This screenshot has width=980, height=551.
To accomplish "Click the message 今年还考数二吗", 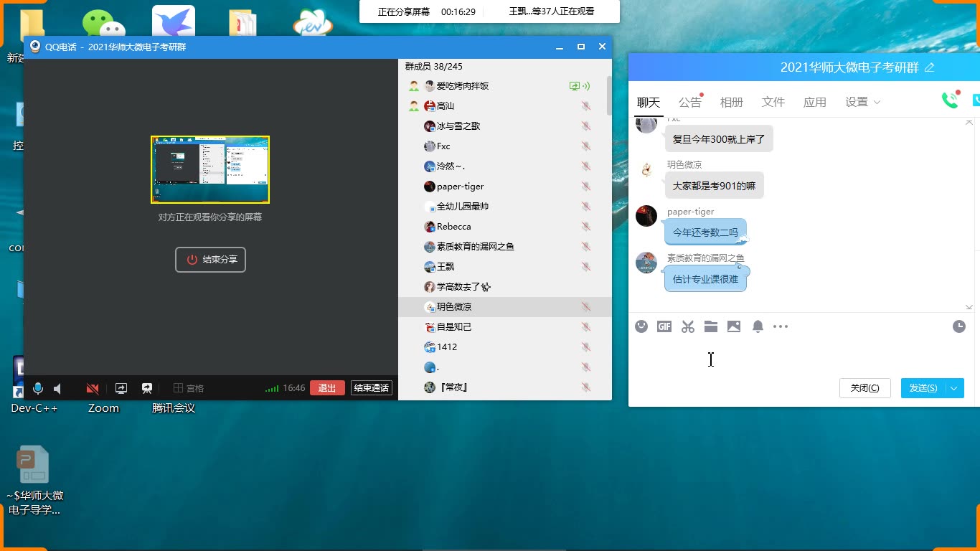I will click(705, 232).
